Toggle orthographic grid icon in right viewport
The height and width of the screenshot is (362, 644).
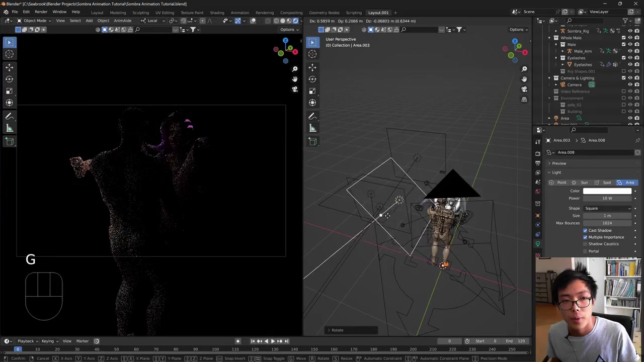(524, 100)
